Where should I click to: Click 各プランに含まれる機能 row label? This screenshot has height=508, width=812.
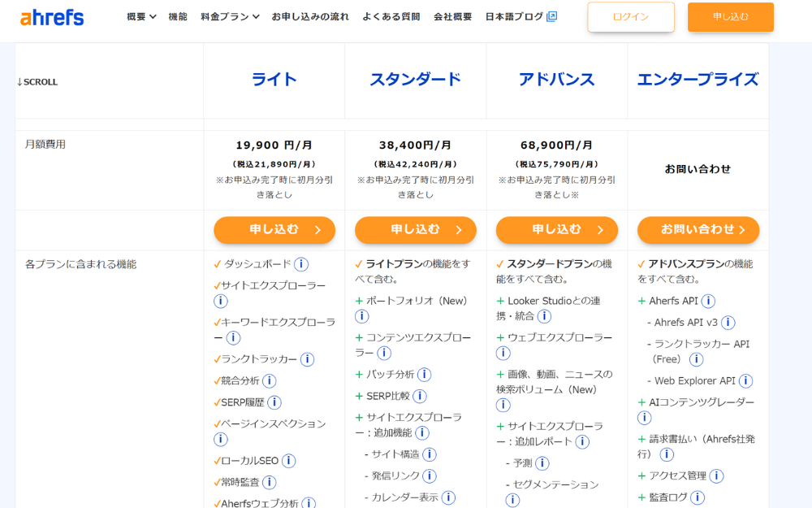(80, 264)
